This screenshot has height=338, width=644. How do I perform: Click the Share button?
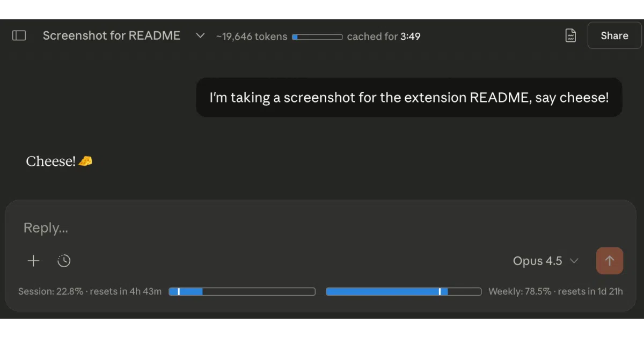tap(614, 35)
